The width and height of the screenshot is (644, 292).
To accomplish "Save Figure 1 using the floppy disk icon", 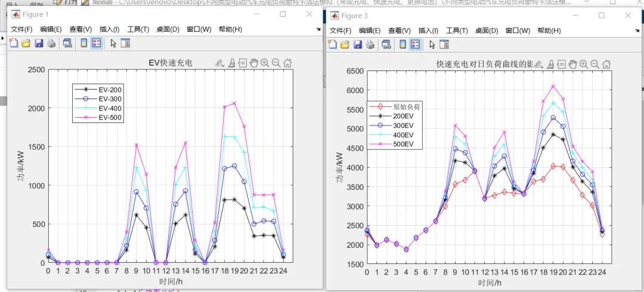I will [x=39, y=43].
